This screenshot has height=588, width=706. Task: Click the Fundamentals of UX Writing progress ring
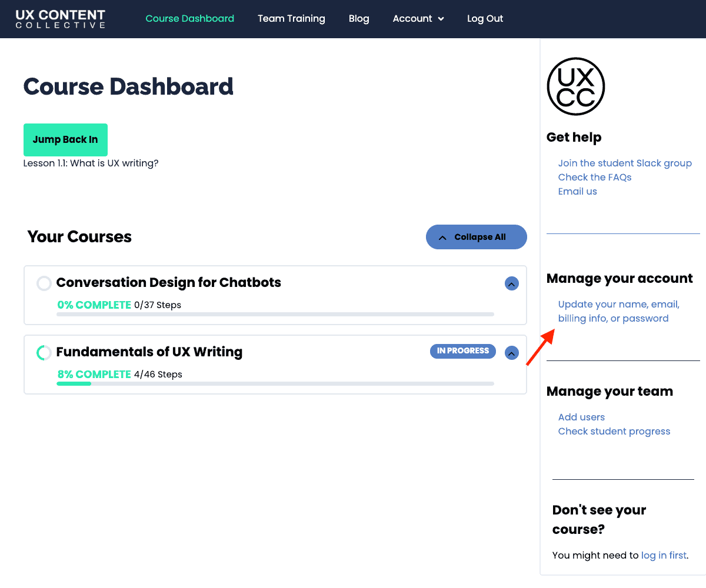pyautogui.click(x=44, y=353)
